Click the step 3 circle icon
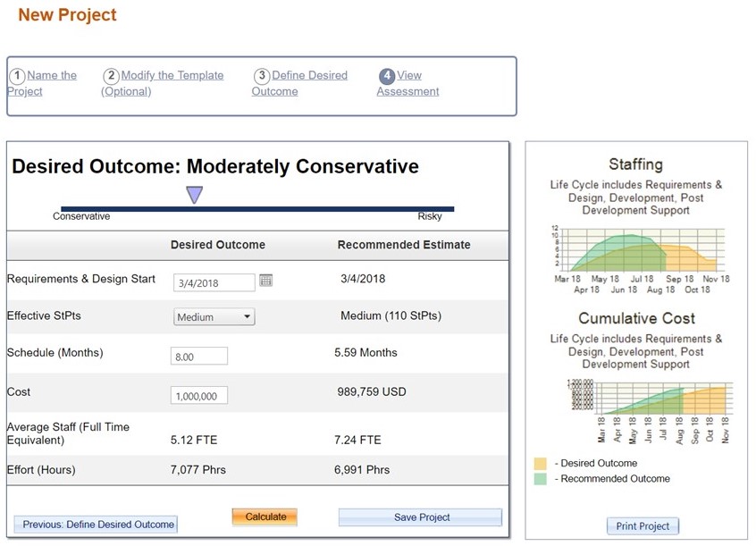Image resolution: width=756 pixels, height=546 pixels. tap(261, 76)
